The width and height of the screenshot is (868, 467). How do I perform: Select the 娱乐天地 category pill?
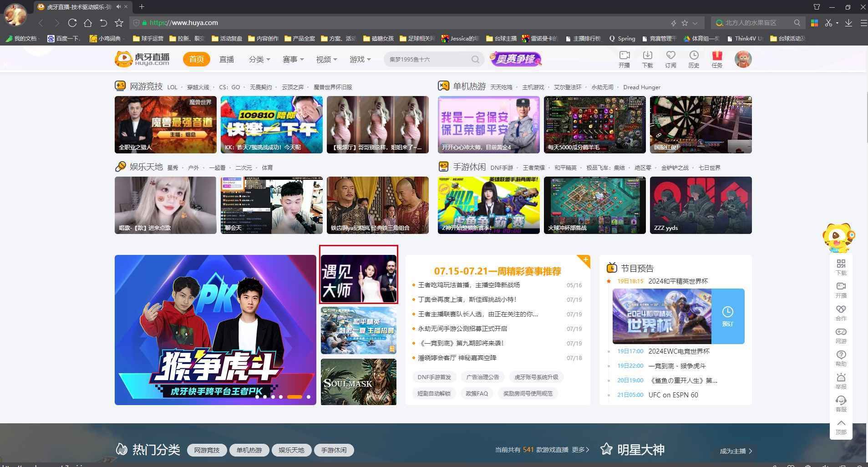coord(291,450)
